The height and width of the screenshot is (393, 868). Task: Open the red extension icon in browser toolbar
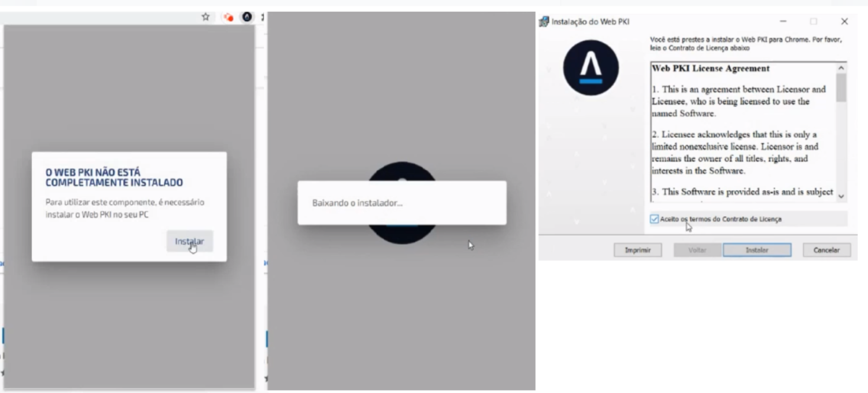pyautogui.click(x=228, y=18)
